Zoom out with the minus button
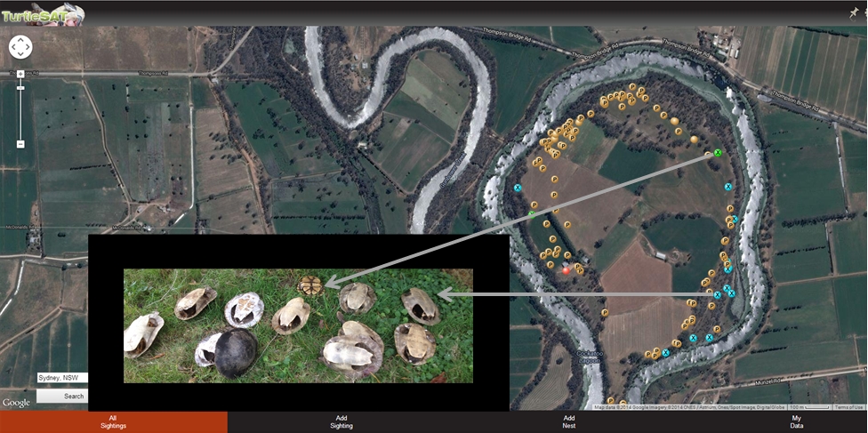Viewport: 868px width, 433px height. [20, 144]
